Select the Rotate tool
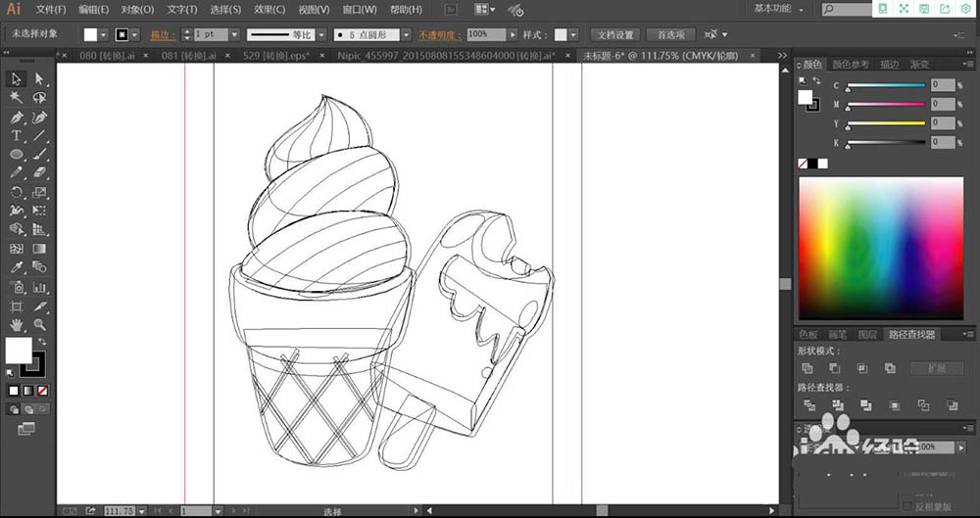The height and width of the screenshot is (518, 980). point(17,193)
